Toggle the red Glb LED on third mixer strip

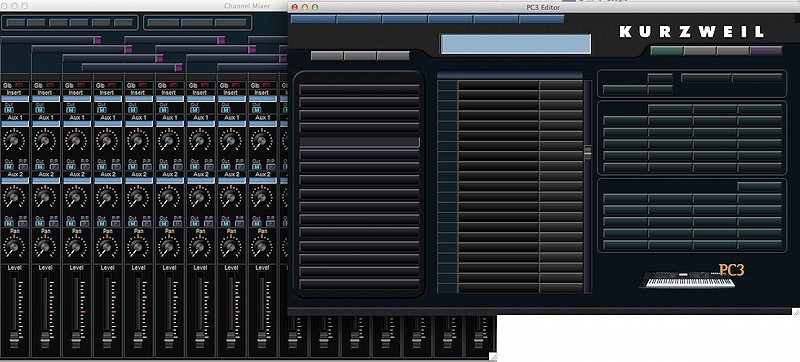[81, 85]
